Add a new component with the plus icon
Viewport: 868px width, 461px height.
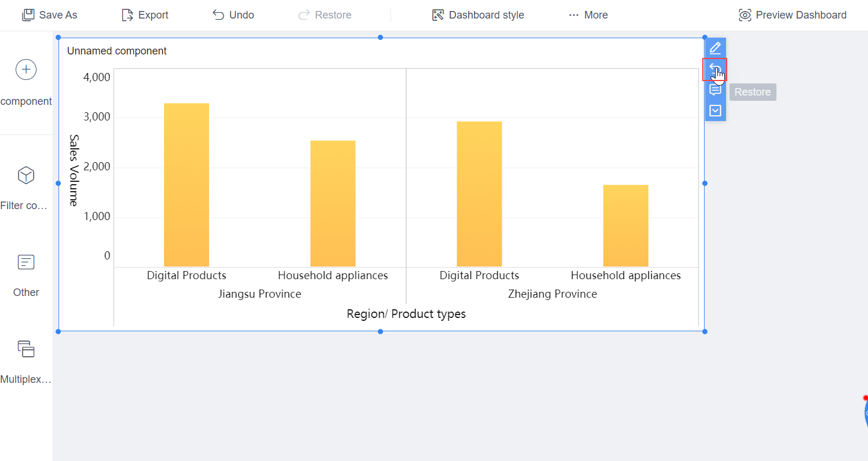click(x=26, y=69)
